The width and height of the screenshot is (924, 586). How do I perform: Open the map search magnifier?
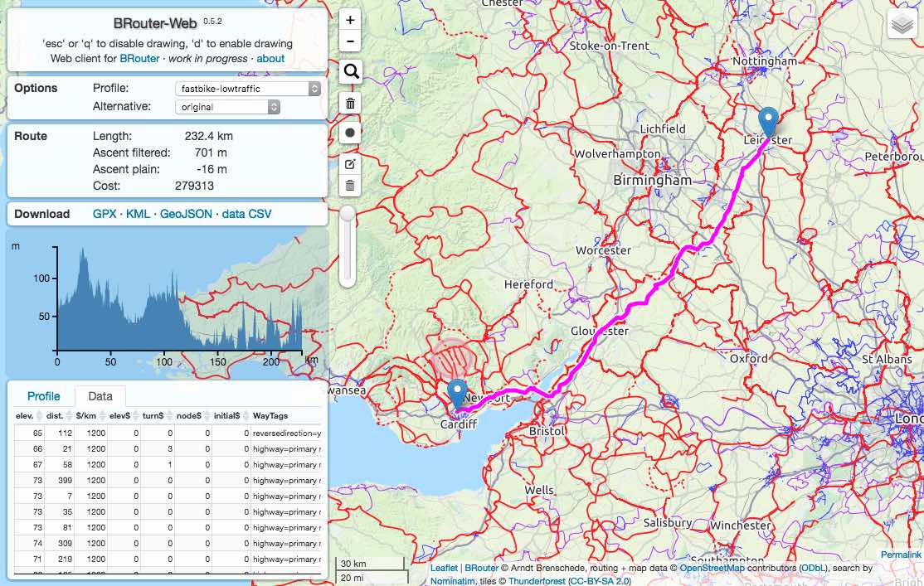[x=351, y=72]
